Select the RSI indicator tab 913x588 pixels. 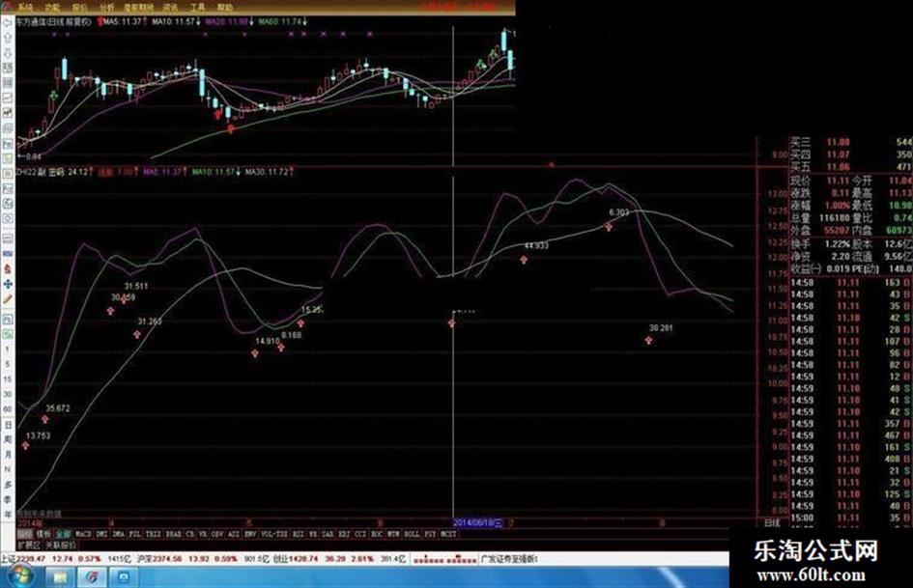coord(299,534)
